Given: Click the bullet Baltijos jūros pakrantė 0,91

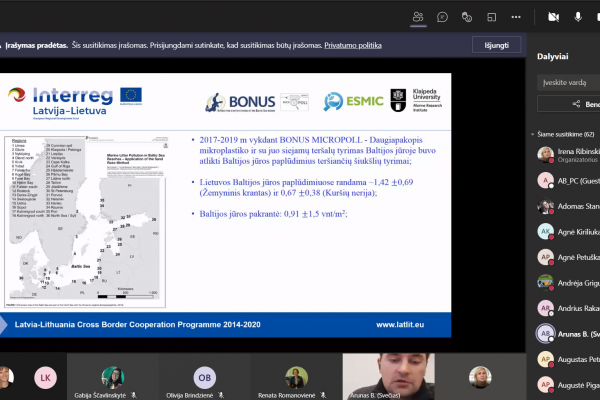Looking at the screenshot, I should pyautogui.click(x=273, y=214).
